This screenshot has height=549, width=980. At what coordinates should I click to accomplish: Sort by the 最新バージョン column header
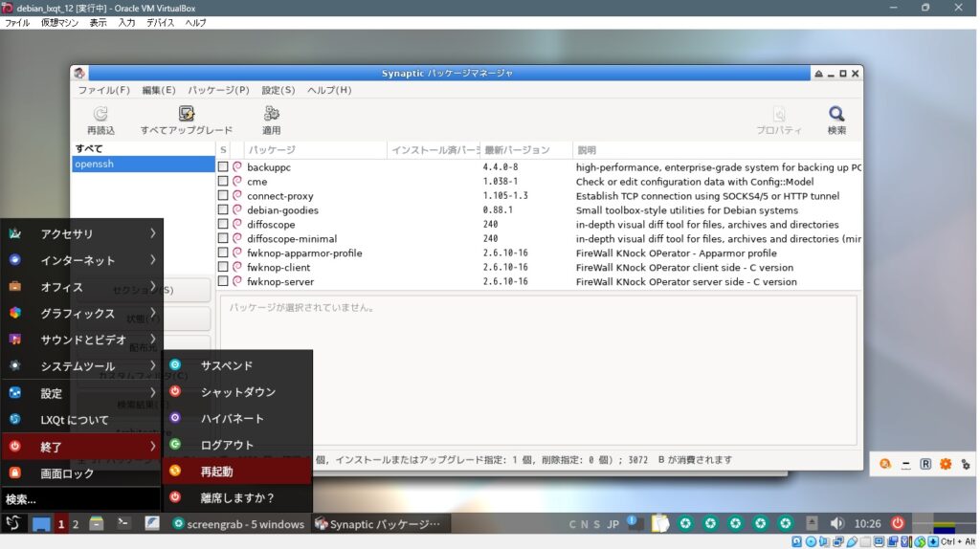pyautogui.click(x=526, y=150)
